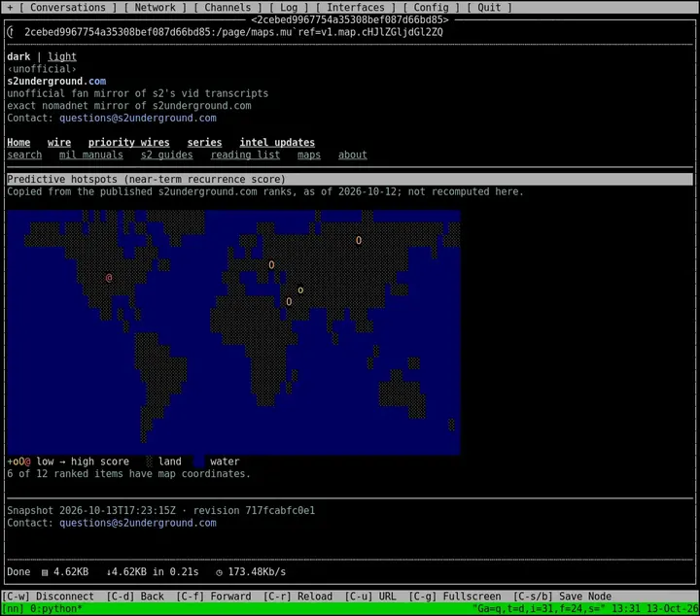Open the maps page link
The height and width of the screenshot is (616, 700).
(x=309, y=154)
